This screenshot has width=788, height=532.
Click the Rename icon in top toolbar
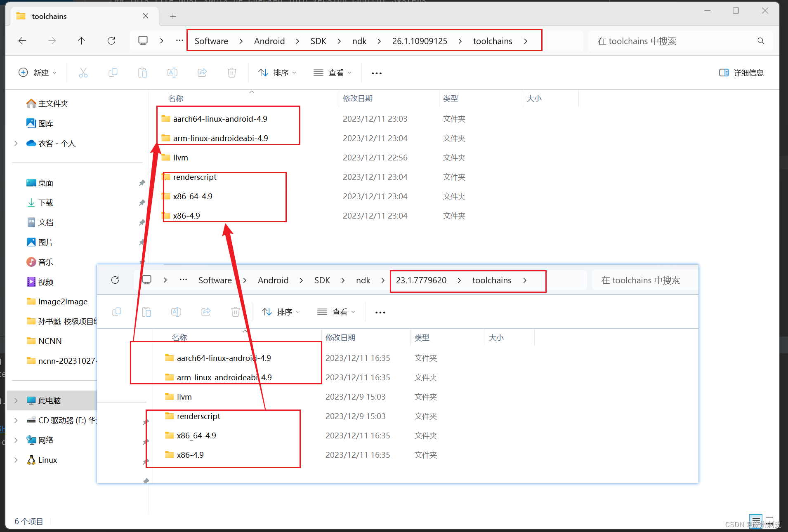click(x=172, y=73)
